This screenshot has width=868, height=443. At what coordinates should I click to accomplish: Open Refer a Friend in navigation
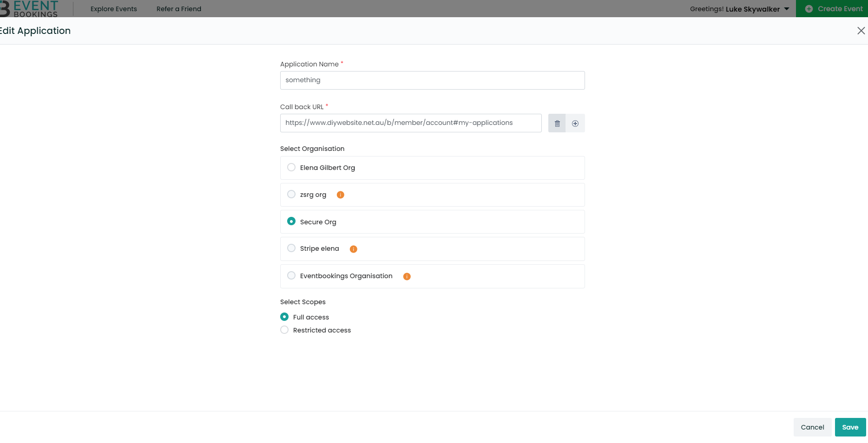tap(179, 9)
